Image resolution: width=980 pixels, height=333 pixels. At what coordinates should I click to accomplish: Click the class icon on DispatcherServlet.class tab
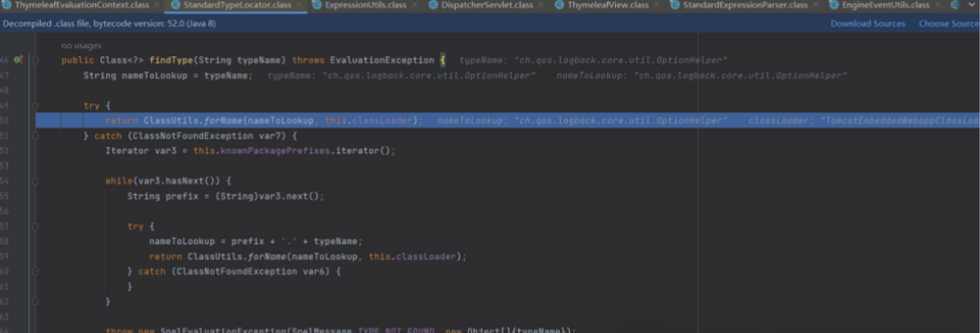(433, 5)
